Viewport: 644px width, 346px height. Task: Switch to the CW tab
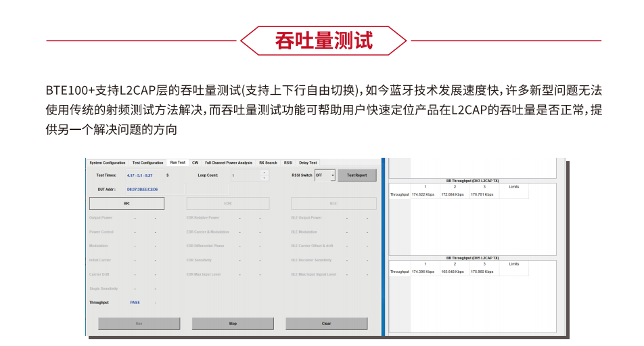click(195, 163)
